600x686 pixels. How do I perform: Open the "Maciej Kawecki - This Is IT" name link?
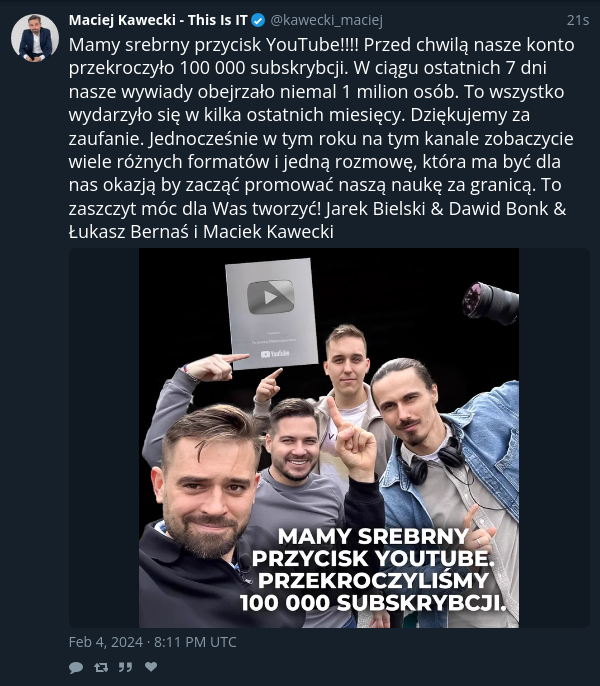pyautogui.click(x=158, y=20)
